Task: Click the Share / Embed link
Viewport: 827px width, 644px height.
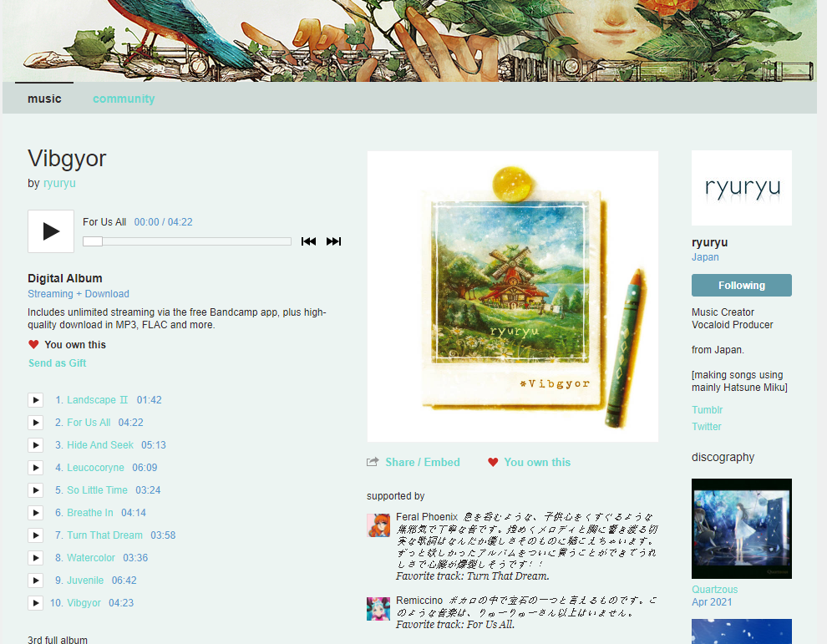Action: tap(422, 462)
